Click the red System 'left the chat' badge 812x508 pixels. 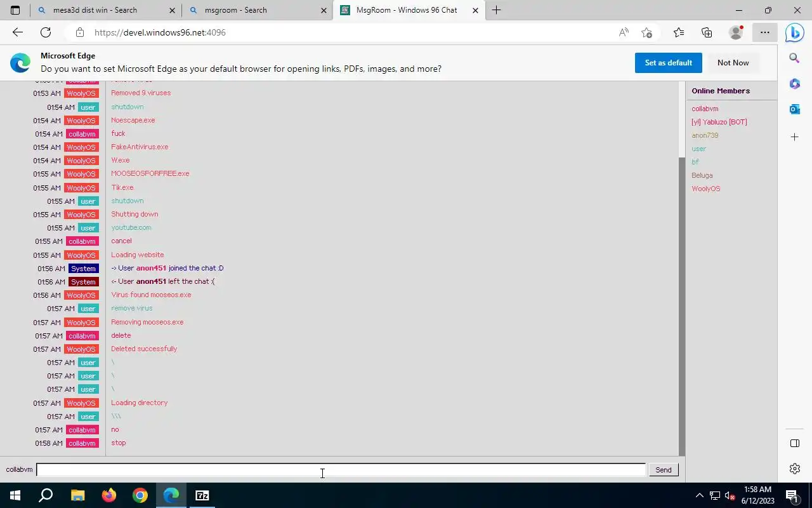(x=83, y=282)
